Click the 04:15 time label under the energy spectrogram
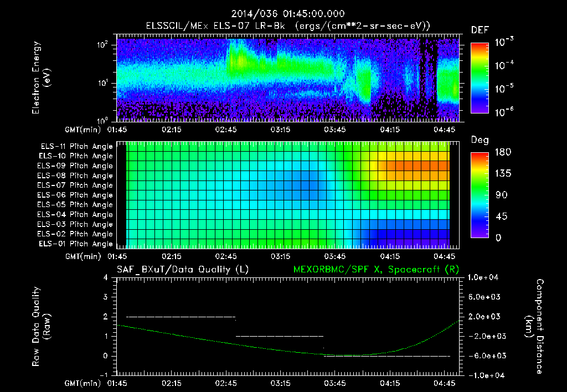 click(x=390, y=130)
